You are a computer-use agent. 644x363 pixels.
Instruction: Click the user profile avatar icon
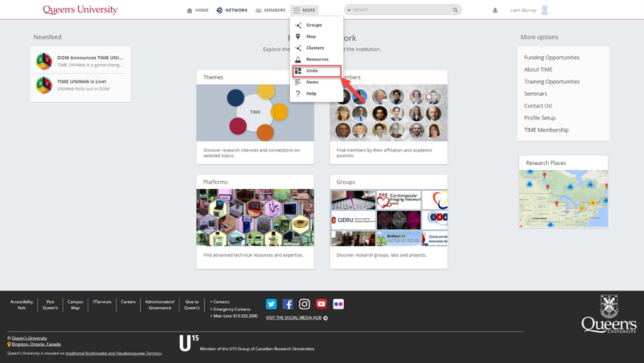click(x=545, y=10)
